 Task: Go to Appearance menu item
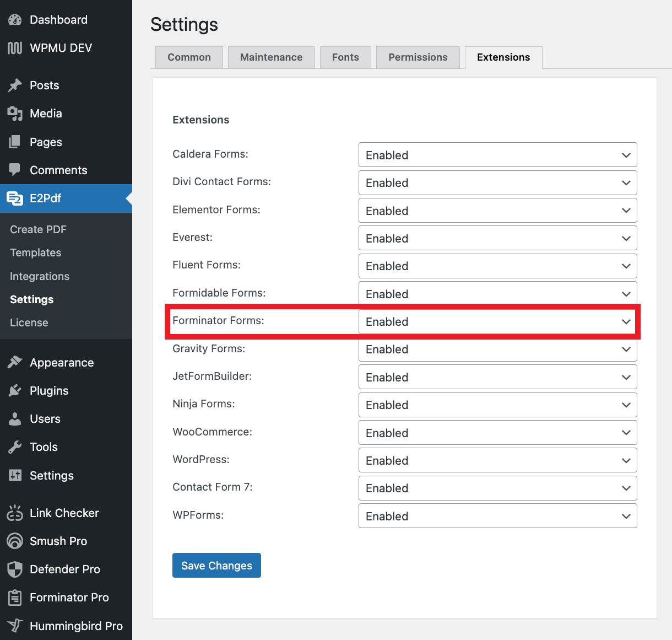click(x=66, y=362)
